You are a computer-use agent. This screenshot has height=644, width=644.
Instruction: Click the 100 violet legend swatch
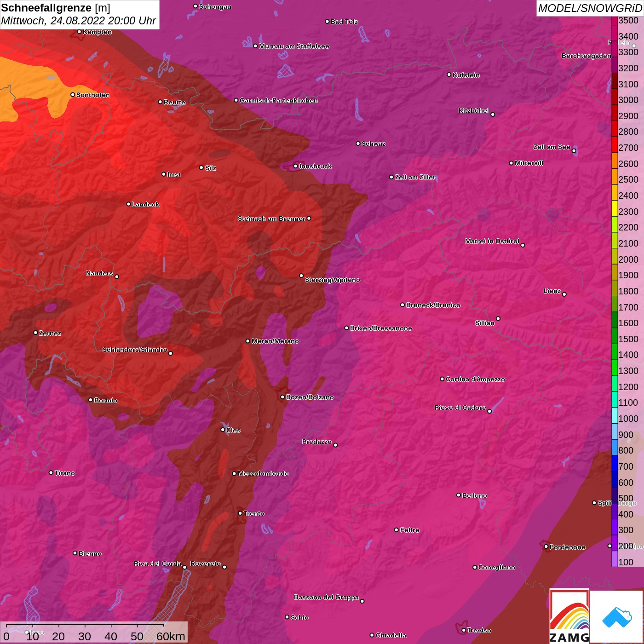pyautogui.click(x=615, y=559)
